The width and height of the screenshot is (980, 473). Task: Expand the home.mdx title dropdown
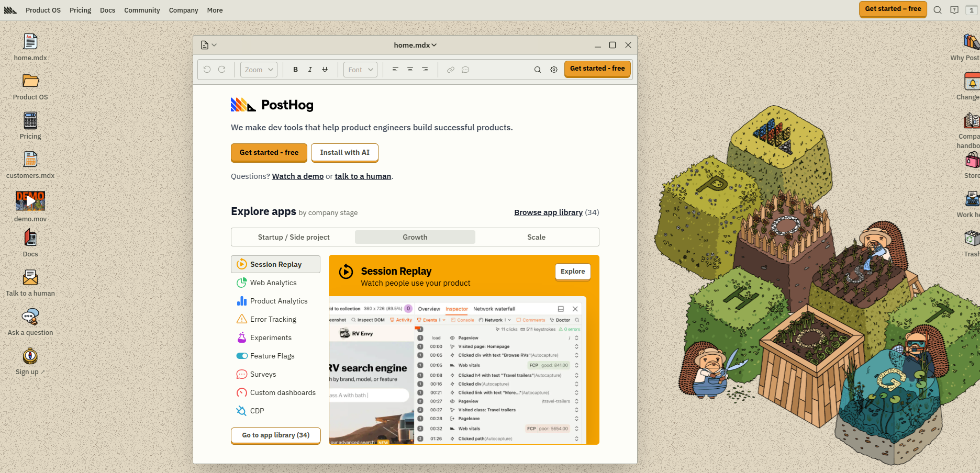pos(415,46)
